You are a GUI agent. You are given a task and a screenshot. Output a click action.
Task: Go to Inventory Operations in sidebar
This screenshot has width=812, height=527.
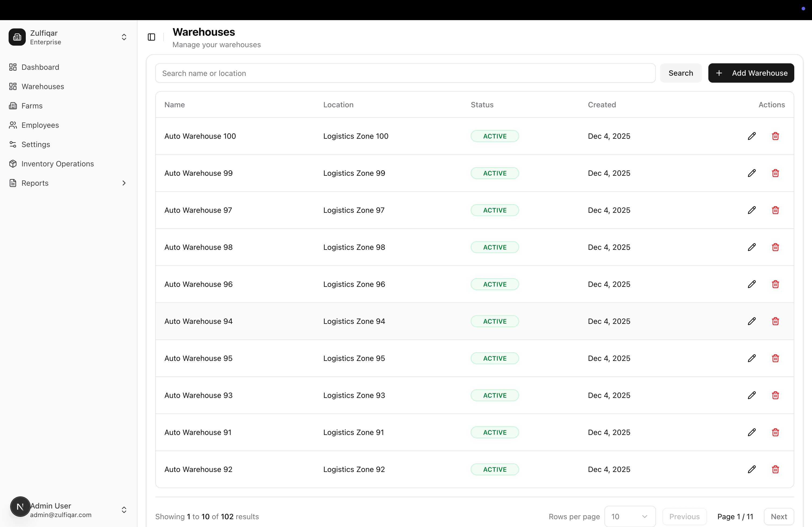pos(57,164)
